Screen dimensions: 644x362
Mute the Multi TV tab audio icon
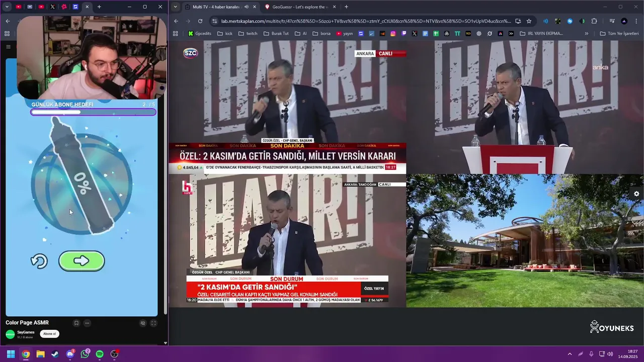[247, 7]
